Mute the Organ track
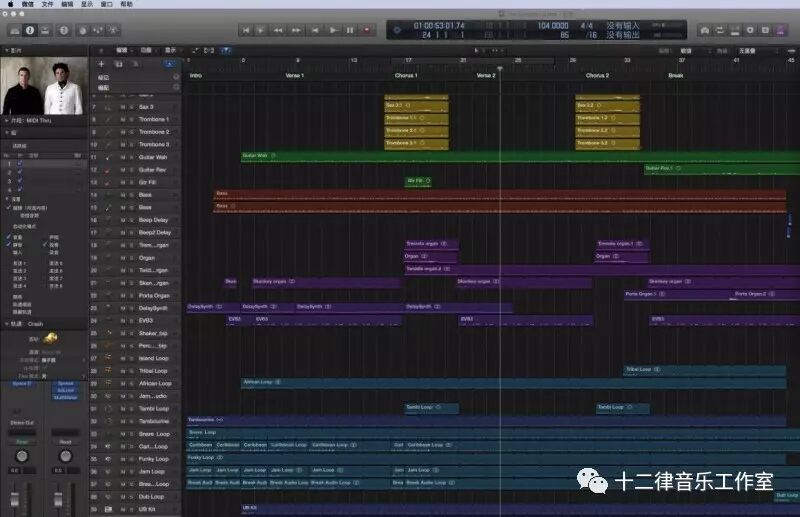This screenshot has width=800, height=517. (123, 258)
